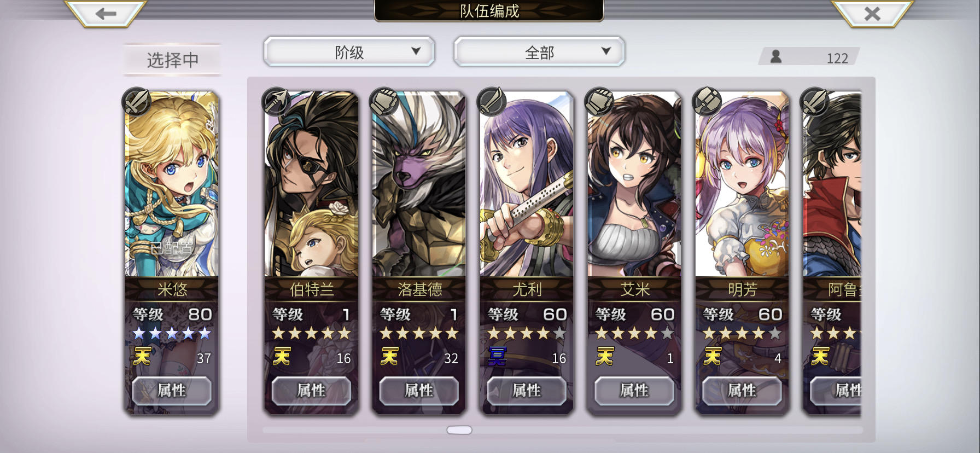The image size is (980, 453).
Task: Open 属性 for 伯特兰
Action: (311, 391)
